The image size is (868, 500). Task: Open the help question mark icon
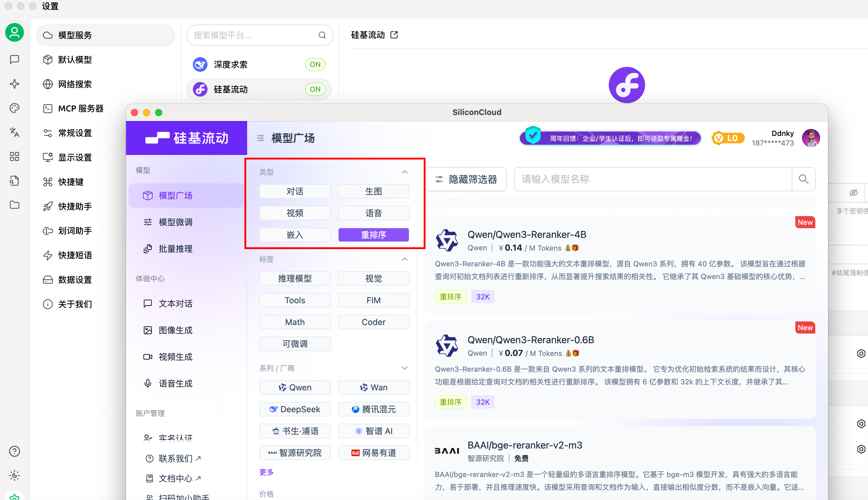15,451
